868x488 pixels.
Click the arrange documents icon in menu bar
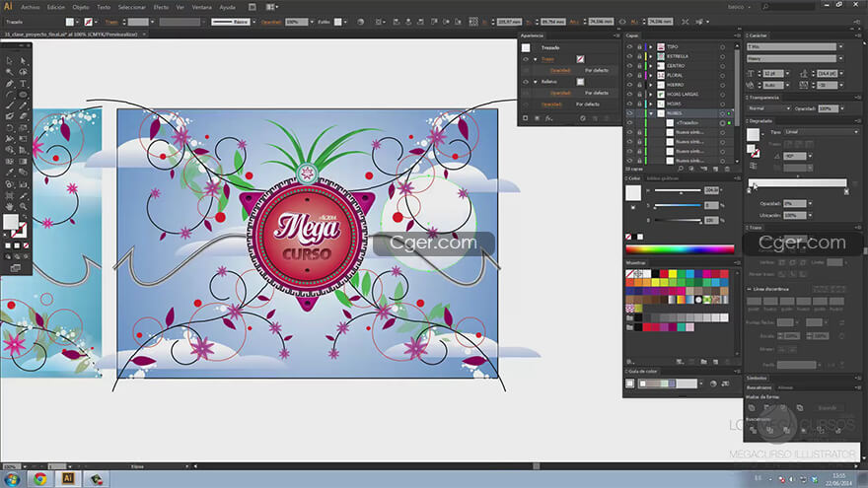271,7
